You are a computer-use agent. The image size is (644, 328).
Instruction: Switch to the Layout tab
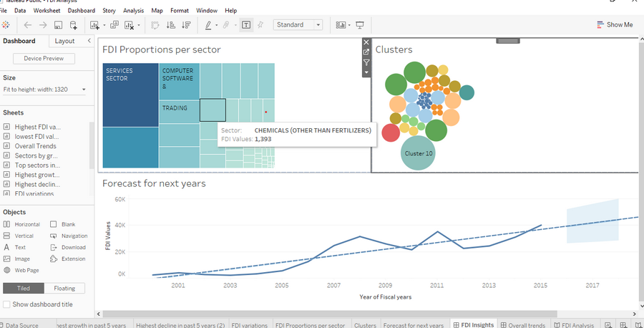tap(64, 41)
